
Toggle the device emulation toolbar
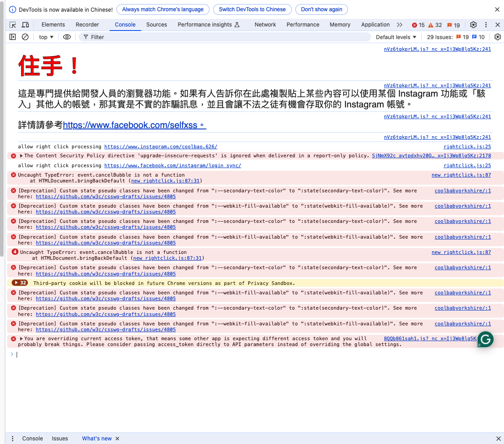coord(26,25)
